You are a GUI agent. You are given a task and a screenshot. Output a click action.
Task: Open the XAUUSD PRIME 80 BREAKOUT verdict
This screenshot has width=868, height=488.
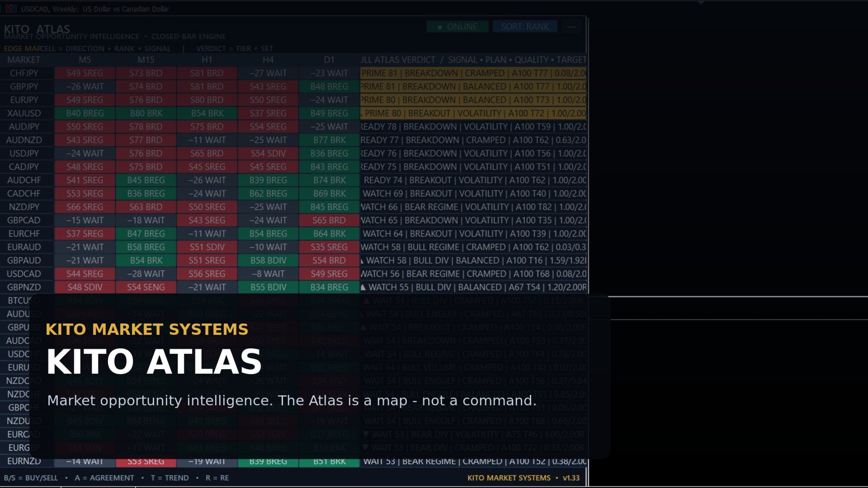click(473, 113)
